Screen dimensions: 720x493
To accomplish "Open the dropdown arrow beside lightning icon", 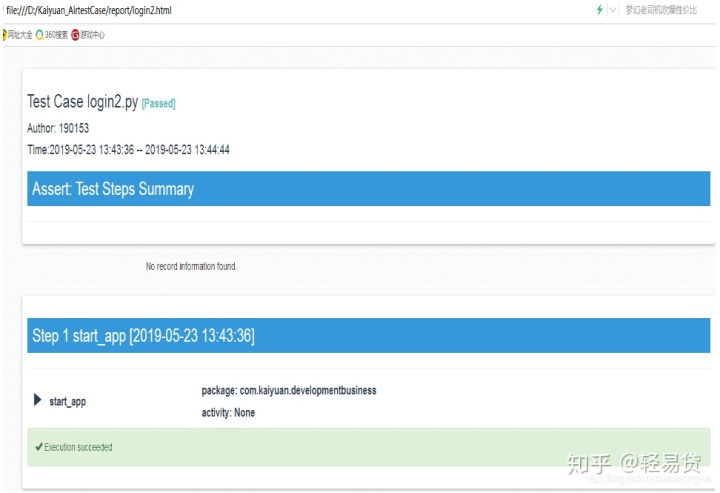I will tap(613, 10).
